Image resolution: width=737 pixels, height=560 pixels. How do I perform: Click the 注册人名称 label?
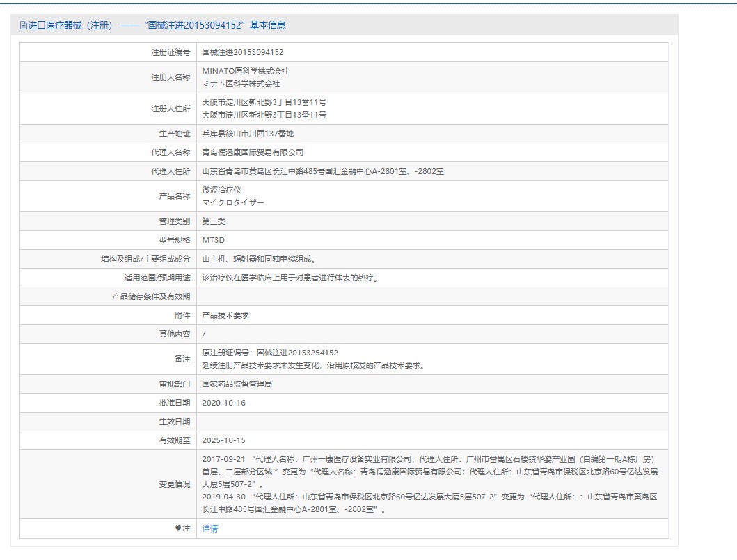[171, 77]
